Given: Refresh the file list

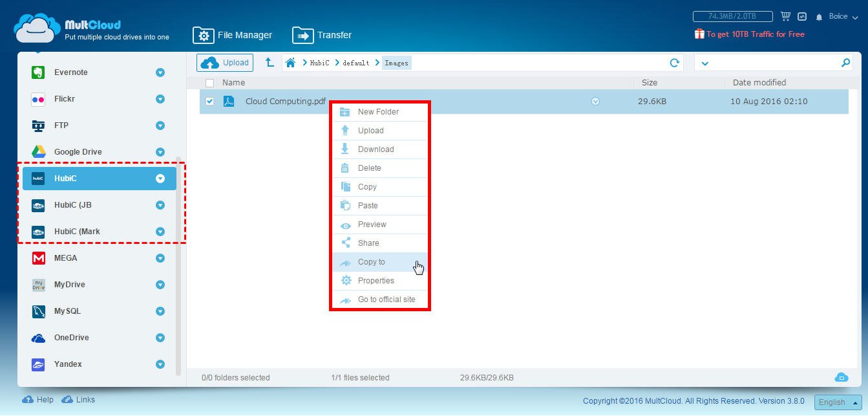Looking at the screenshot, I should click(675, 63).
